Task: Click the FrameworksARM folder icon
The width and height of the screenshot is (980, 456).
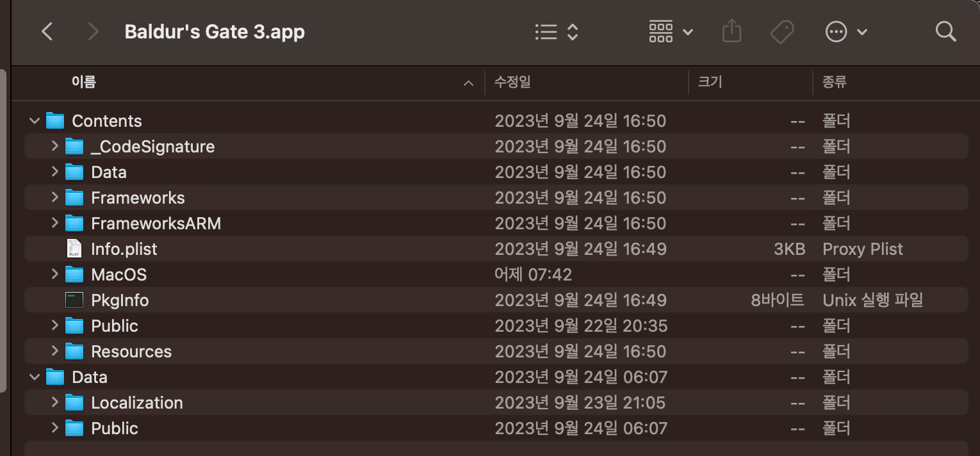Action: (74, 224)
